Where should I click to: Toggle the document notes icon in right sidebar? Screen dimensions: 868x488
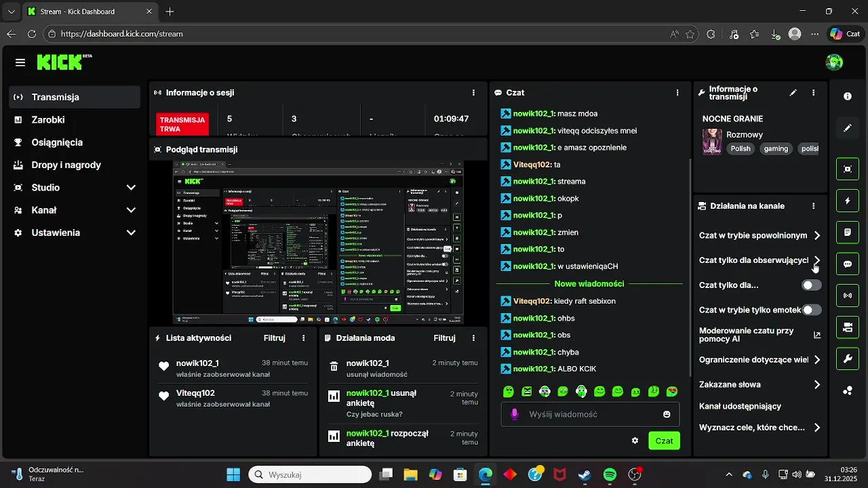coord(848,232)
